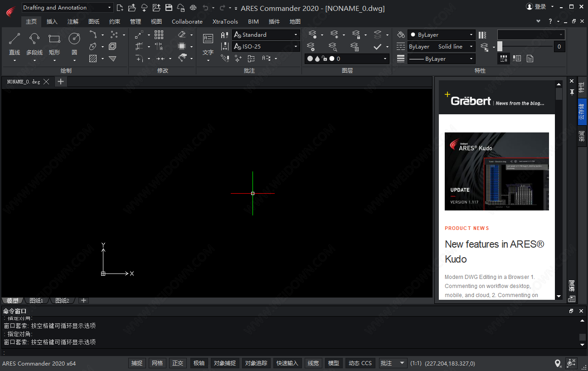Pin the Gräbert news panel
The height and width of the screenshot is (371, 588).
(x=572, y=92)
